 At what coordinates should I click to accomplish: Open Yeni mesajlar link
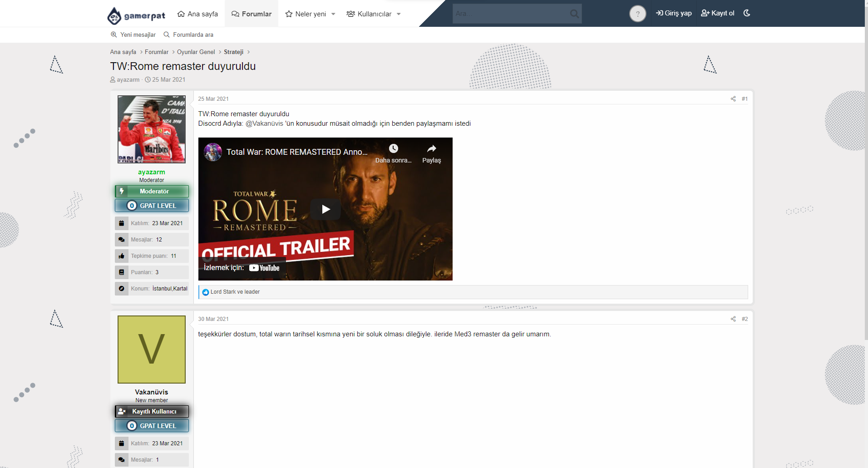pos(133,34)
